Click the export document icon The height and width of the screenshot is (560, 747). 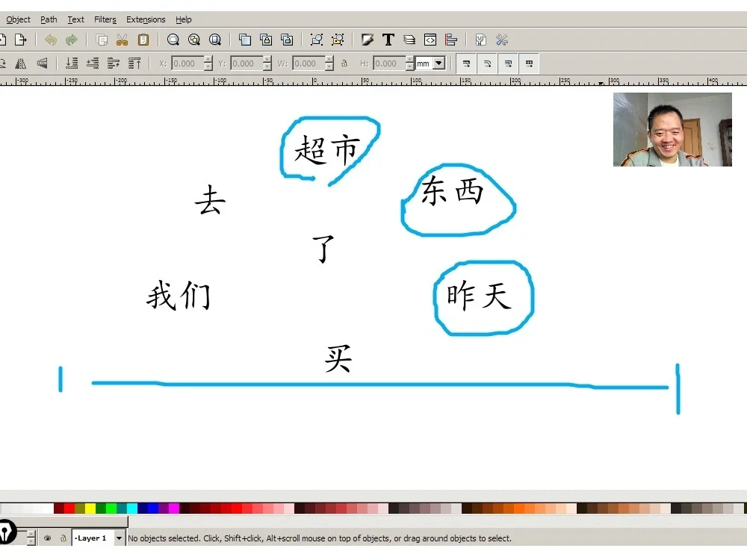[x=20, y=40]
